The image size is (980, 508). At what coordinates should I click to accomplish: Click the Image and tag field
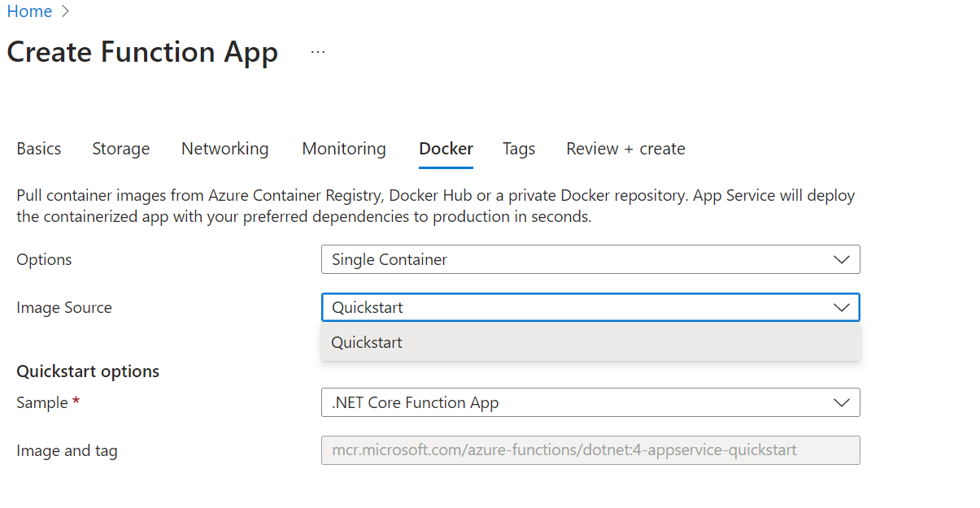click(x=569, y=450)
